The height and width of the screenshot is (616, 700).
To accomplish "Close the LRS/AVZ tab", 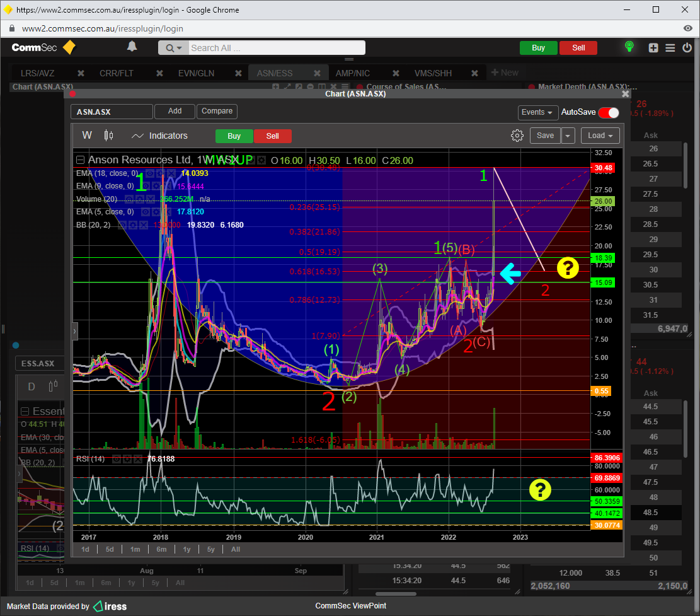I will point(81,73).
